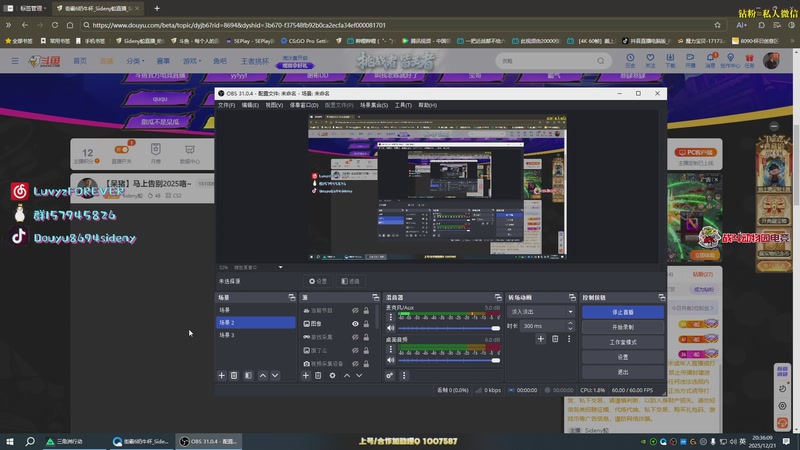The height and width of the screenshot is (450, 800).
Task: Open Douyu follow heart icon
Action: click(650, 60)
